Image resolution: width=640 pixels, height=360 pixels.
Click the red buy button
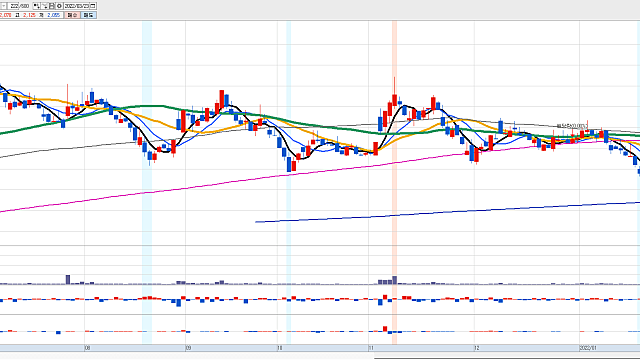click(x=72, y=15)
